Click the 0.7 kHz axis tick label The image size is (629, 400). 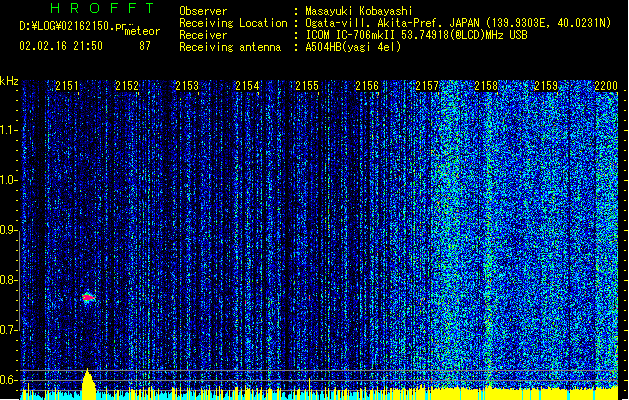8,330
